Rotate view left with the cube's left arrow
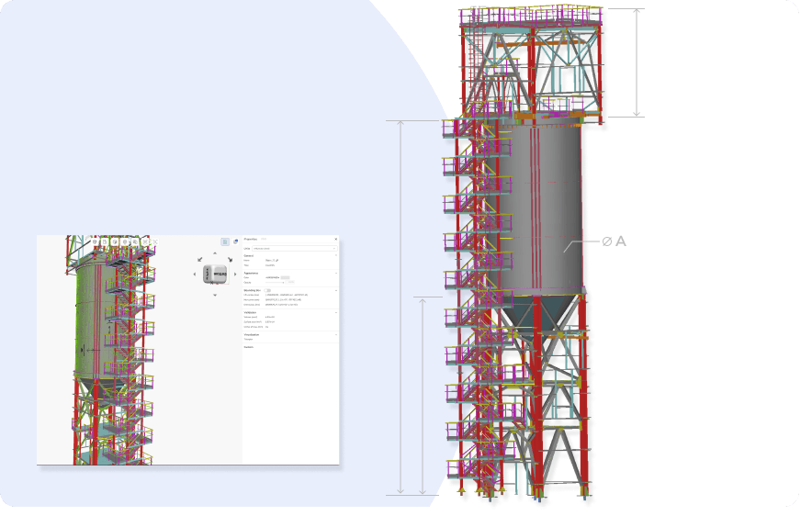Viewport: 812px width, 516px height. (195, 274)
